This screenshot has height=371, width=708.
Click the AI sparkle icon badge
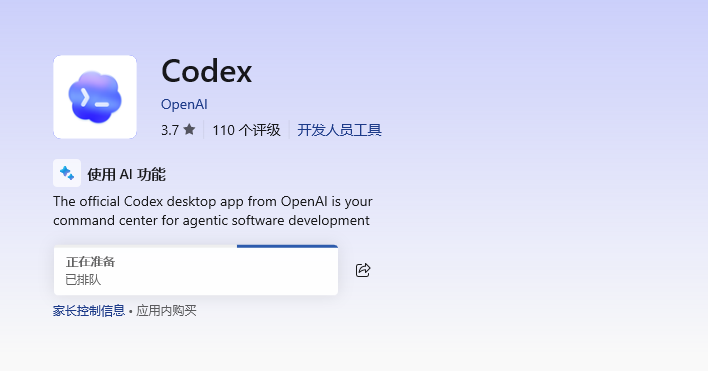tap(67, 173)
